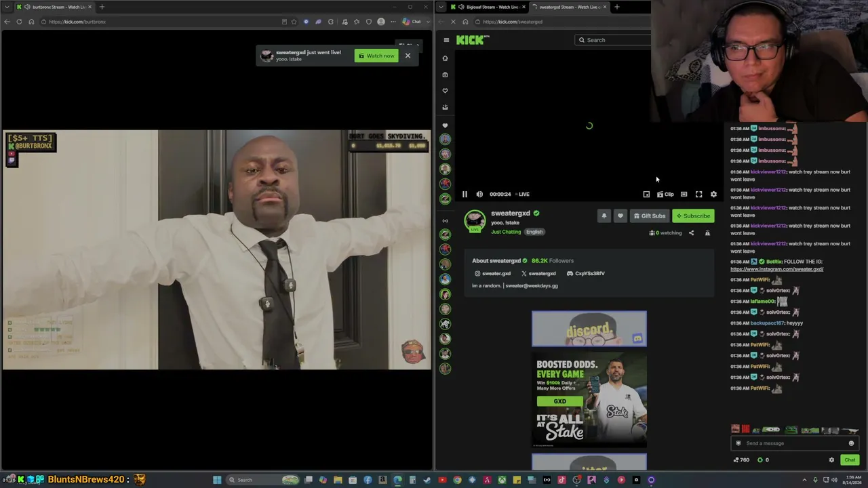Open new tab in left browser window
Image resolution: width=868 pixels, height=488 pixels.
(x=102, y=7)
